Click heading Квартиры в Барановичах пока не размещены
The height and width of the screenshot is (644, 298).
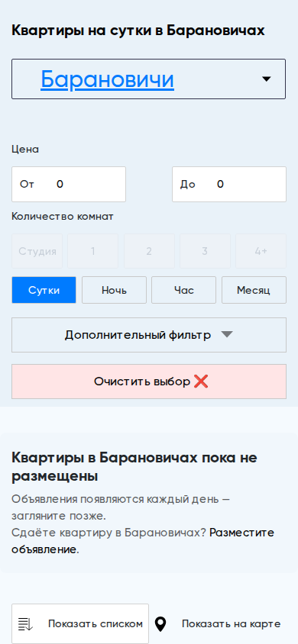(134, 467)
